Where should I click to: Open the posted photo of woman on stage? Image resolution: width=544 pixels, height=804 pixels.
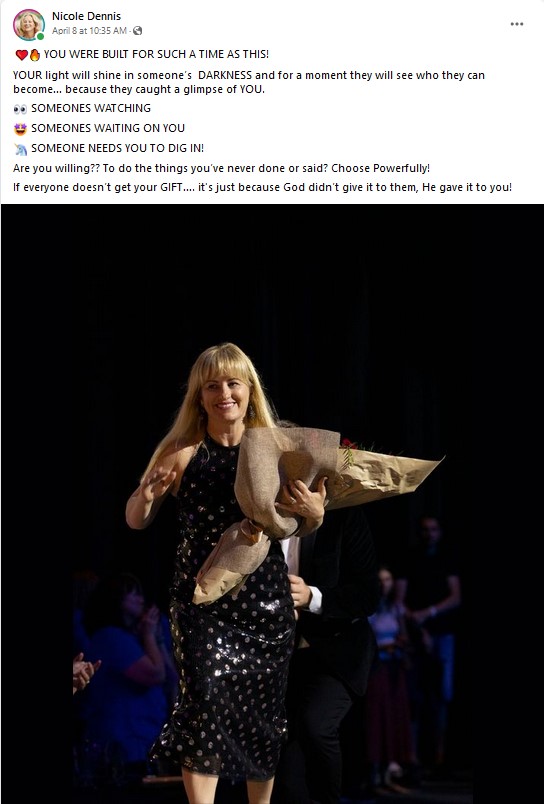point(272,504)
